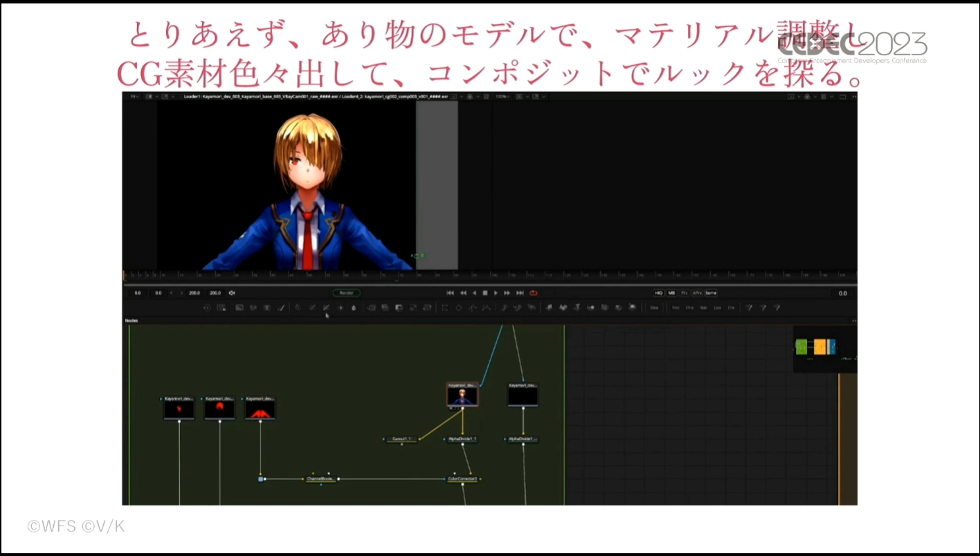Click the time ruler below the viewers
Image resolution: width=980 pixels, height=556 pixels.
click(x=490, y=275)
